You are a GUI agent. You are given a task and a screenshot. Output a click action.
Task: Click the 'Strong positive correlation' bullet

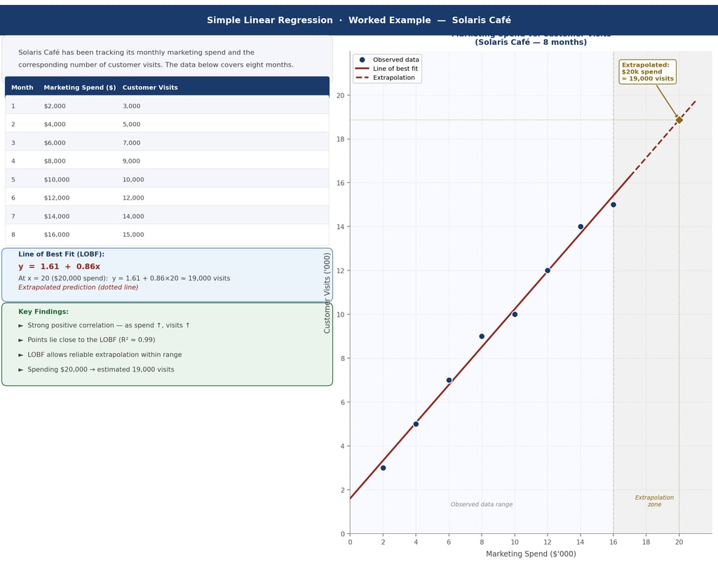(104, 325)
